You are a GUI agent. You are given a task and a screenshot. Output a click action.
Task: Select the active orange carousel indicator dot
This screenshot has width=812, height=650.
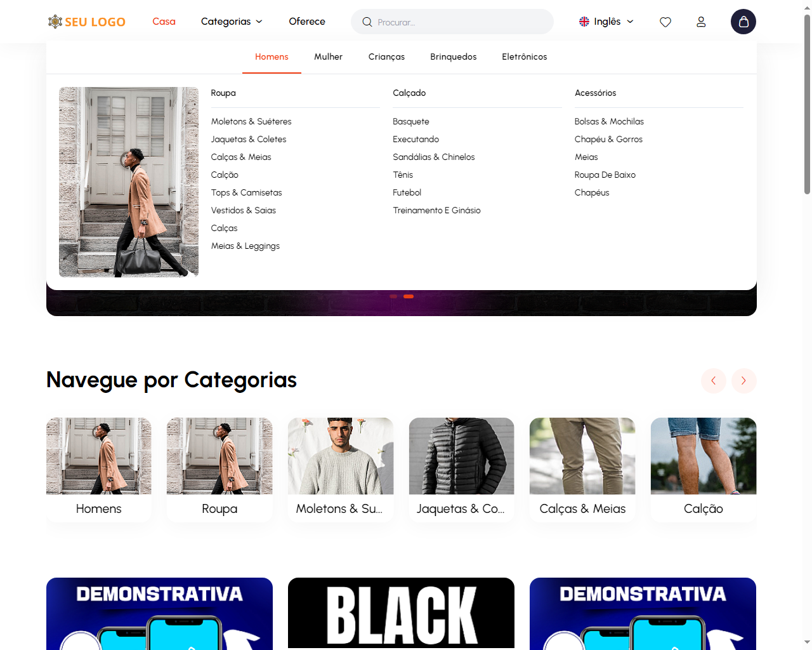click(x=409, y=296)
